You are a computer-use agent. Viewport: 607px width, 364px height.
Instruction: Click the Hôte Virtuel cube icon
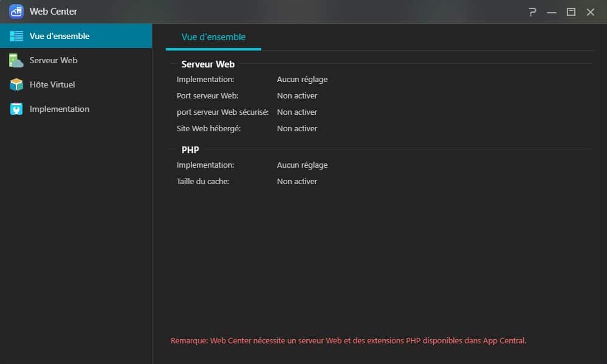(x=16, y=84)
